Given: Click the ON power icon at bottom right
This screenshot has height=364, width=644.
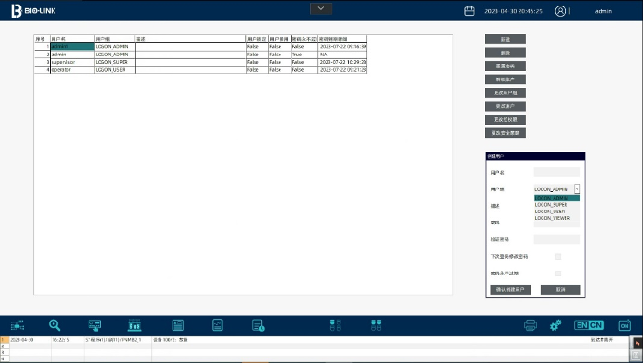Looking at the screenshot, I should (625, 325).
